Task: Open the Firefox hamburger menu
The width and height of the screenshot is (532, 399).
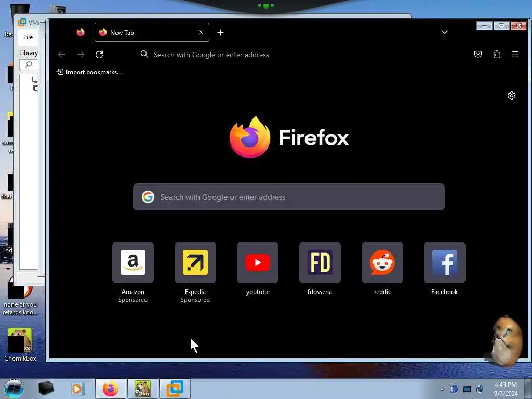Action: [515, 54]
